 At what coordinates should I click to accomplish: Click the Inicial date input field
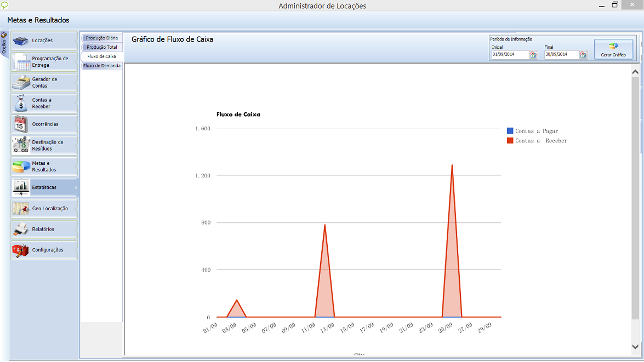(x=510, y=55)
